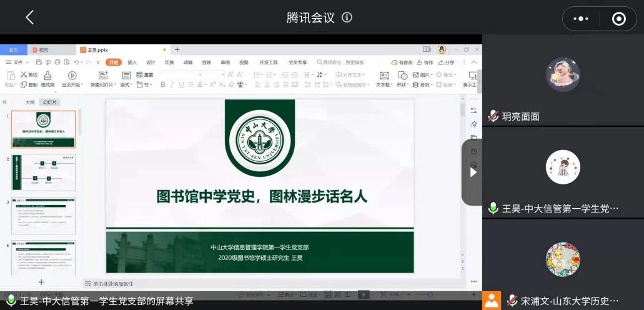Open meeting info icon beside 腾讯会议 title
Image resolution: width=644 pixels, height=310 pixels.
click(347, 17)
